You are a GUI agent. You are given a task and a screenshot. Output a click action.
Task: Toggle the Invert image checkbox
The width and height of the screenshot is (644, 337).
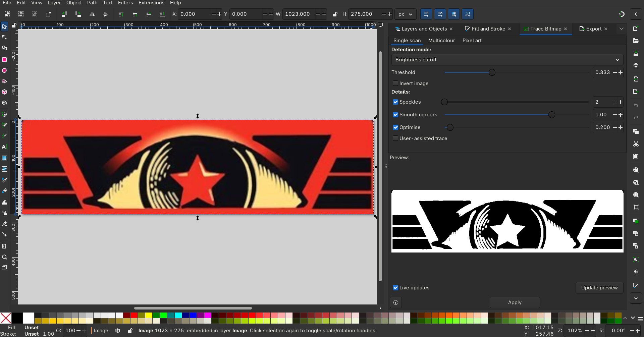click(395, 83)
